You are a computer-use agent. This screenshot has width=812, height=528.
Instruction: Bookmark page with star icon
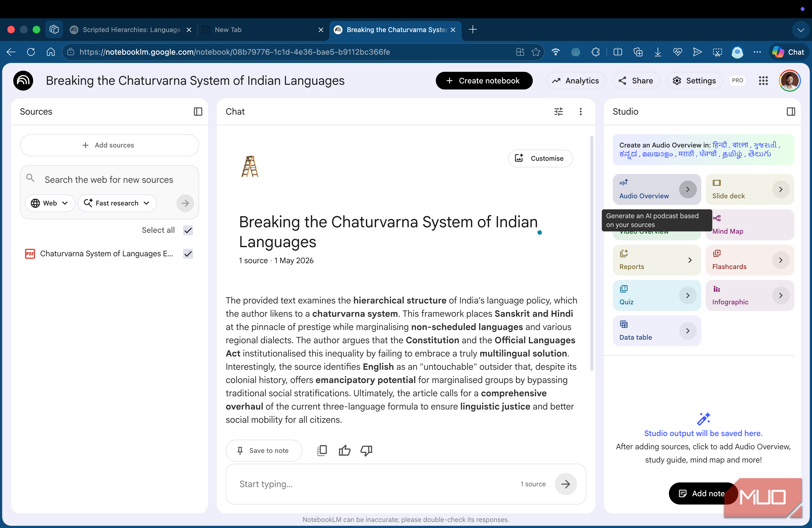click(x=536, y=52)
